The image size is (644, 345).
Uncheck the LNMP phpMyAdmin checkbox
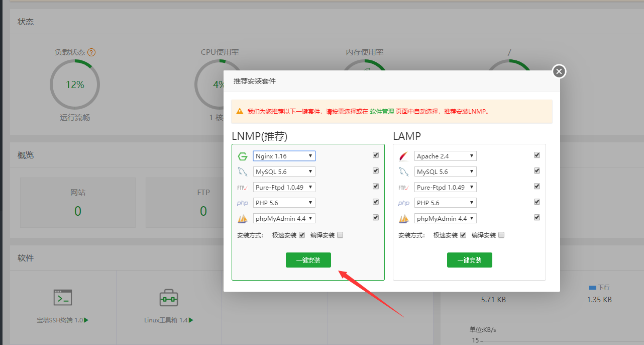pyautogui.click(x=376, y=217)
